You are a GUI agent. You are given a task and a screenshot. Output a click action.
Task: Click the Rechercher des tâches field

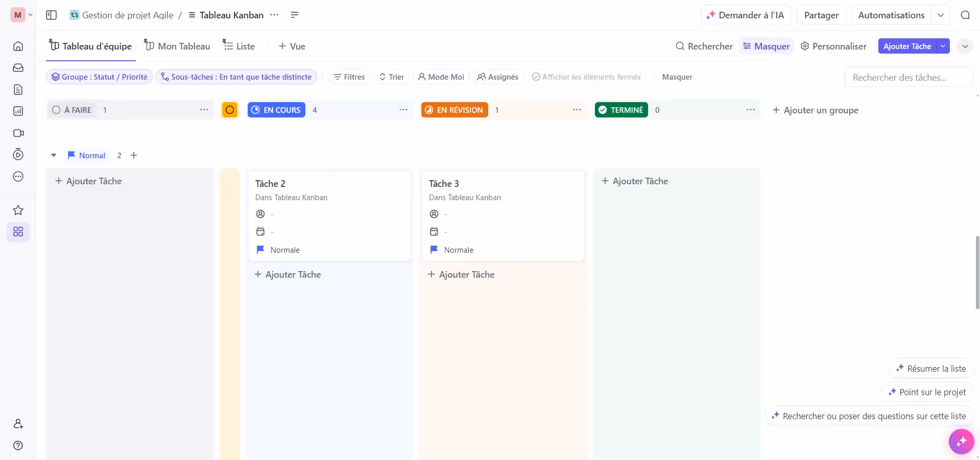(x=907, y=78)
